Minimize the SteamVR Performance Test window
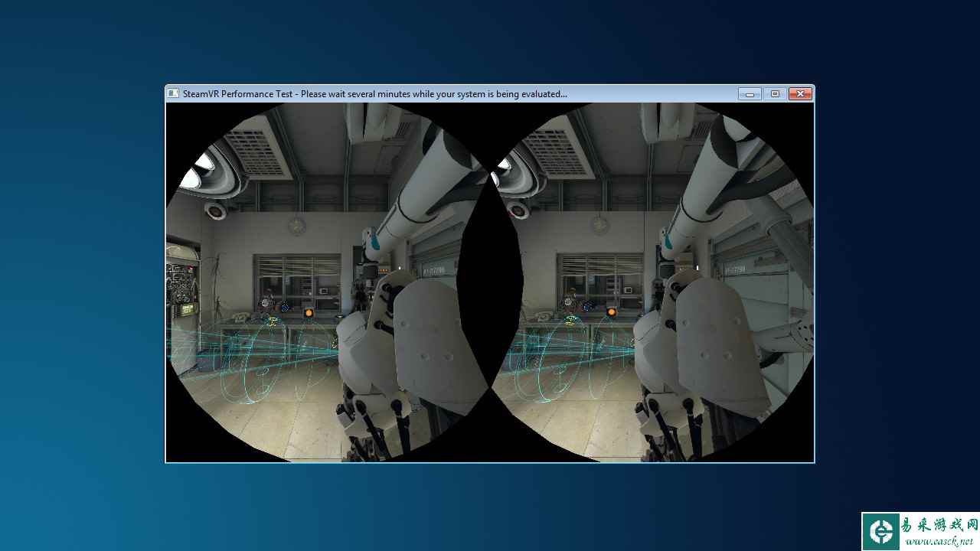Image resolution: width=980 pixels, height=551 pixels. pyautogui.click(x=750, y=93)
